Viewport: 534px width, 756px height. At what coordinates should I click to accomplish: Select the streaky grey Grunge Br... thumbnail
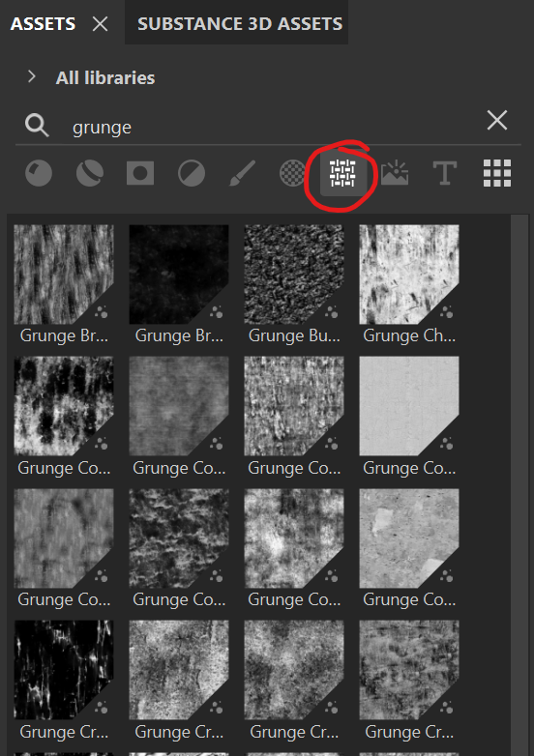click(64, 275)
